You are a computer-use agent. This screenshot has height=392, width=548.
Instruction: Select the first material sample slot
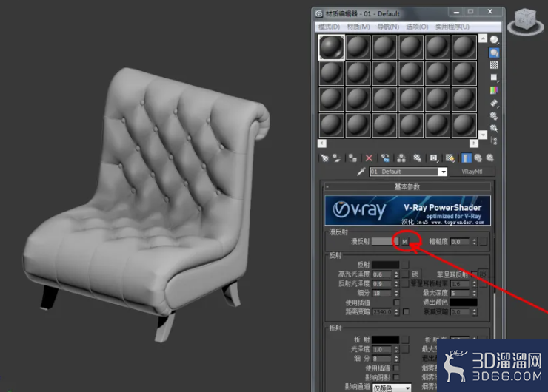pos(331,47)
